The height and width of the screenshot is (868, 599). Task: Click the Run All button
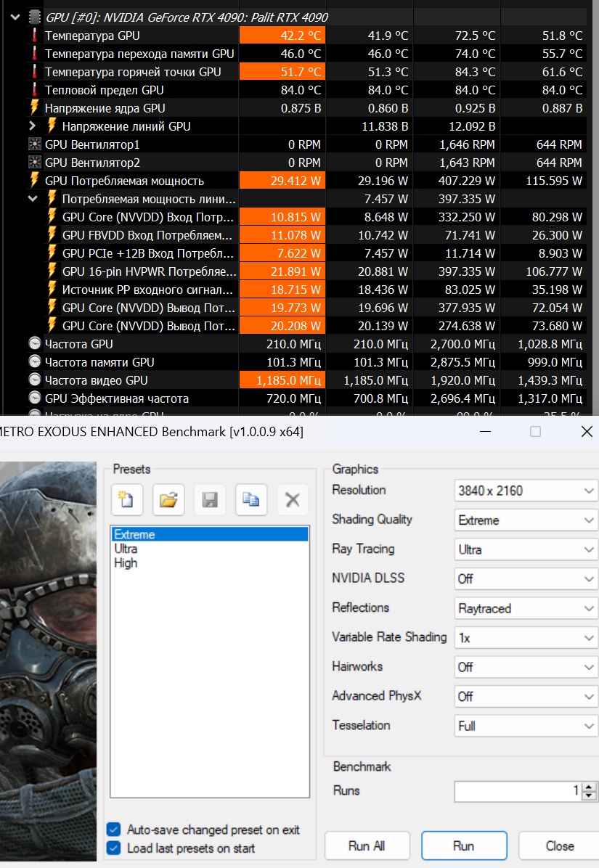click(x=367, y=846)
